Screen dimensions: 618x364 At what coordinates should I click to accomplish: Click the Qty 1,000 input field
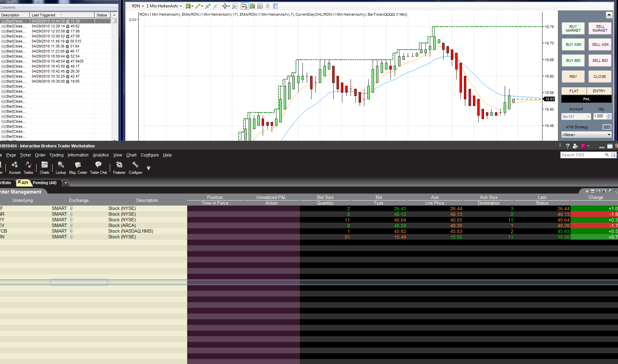click(600, 116)
